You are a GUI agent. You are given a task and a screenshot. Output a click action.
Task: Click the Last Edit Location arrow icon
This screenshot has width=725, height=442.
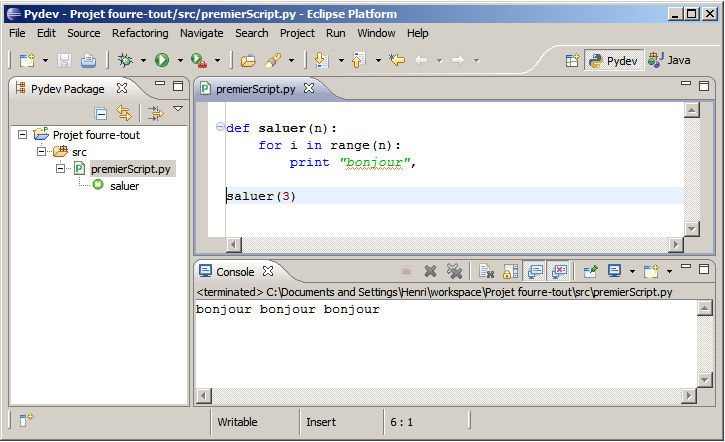pos(397,60)
